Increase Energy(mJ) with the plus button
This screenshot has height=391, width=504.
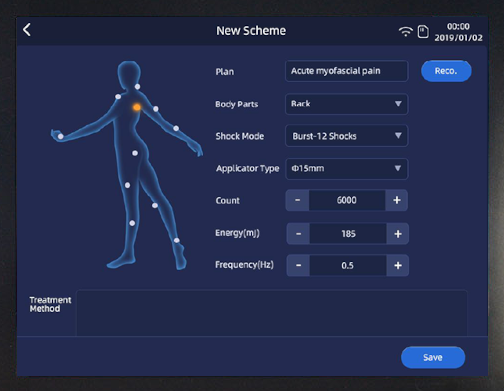tap(398, 234)
